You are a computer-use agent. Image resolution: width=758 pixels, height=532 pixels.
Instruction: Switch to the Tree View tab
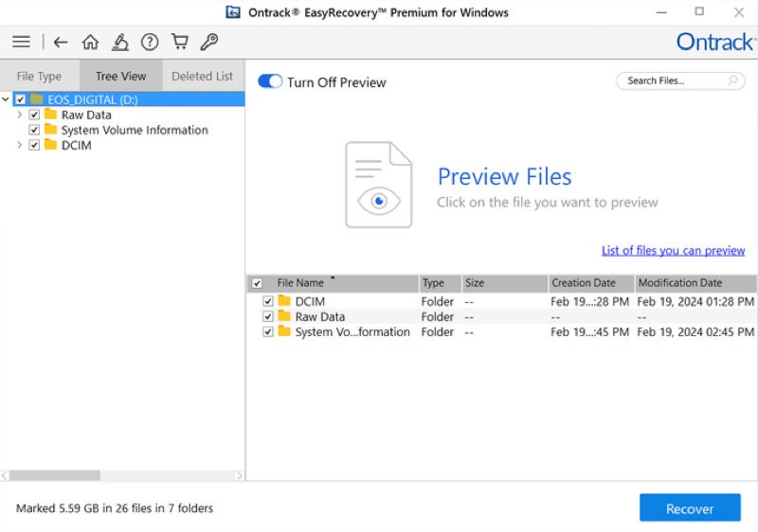tap(121, 76)
